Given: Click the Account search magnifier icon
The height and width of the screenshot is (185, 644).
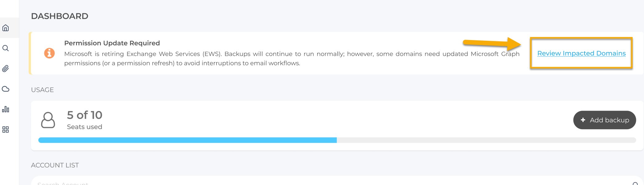Looking at the screenshot, I should point(635,184).
